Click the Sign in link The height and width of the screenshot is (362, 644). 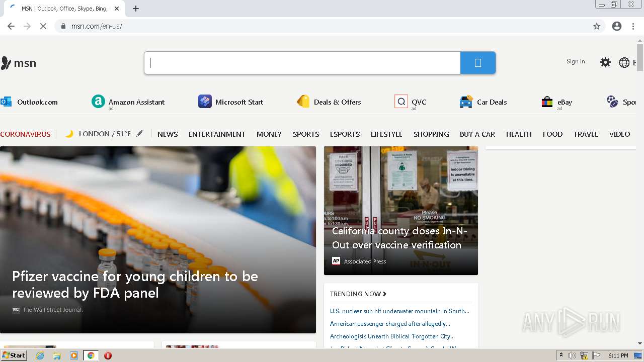click(x=576, y=61)
